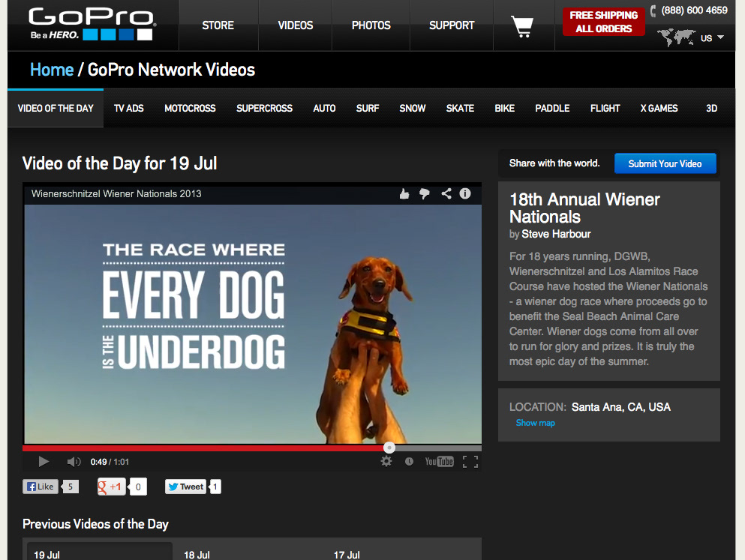The image size is (745, 560).
Task: Click the Santa Ana, CA, USA location text
Action: (x=621, y=407)
